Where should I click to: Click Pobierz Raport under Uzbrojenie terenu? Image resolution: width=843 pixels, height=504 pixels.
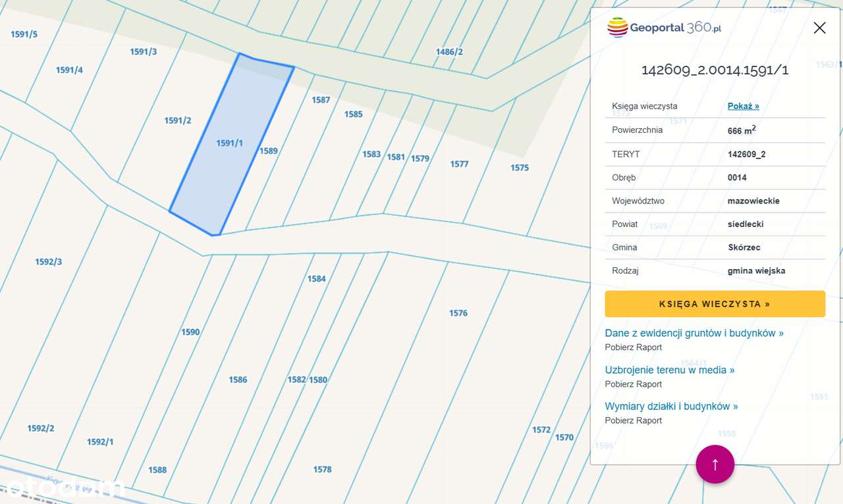pos(634,384)
